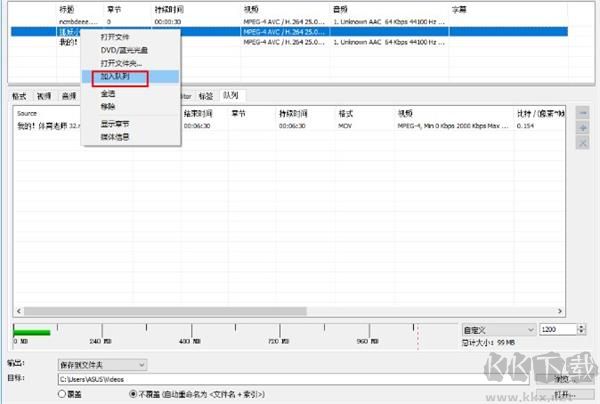Click the 打开... button at bottom right

pyautogui.click(x=563, y=394)
